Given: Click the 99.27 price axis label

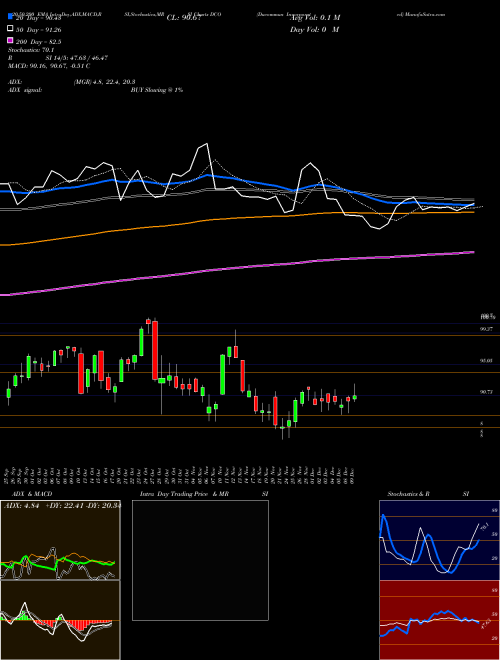Looking at the screenshot, I should pos(487,329).
